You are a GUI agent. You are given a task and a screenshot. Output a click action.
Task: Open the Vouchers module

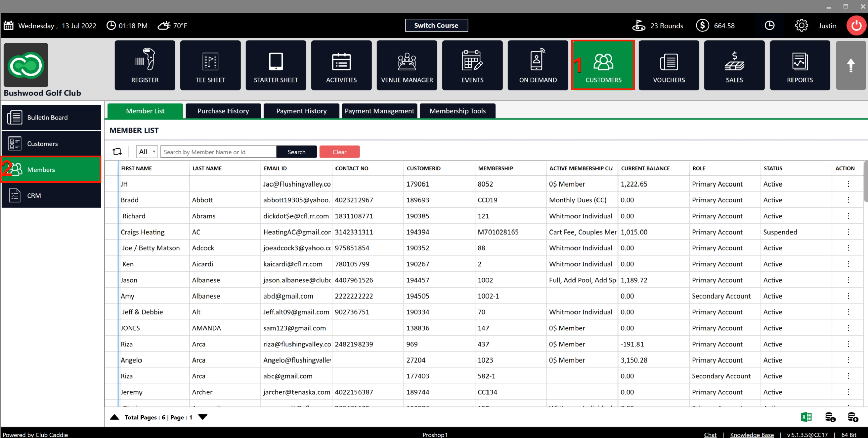[669, 66]
